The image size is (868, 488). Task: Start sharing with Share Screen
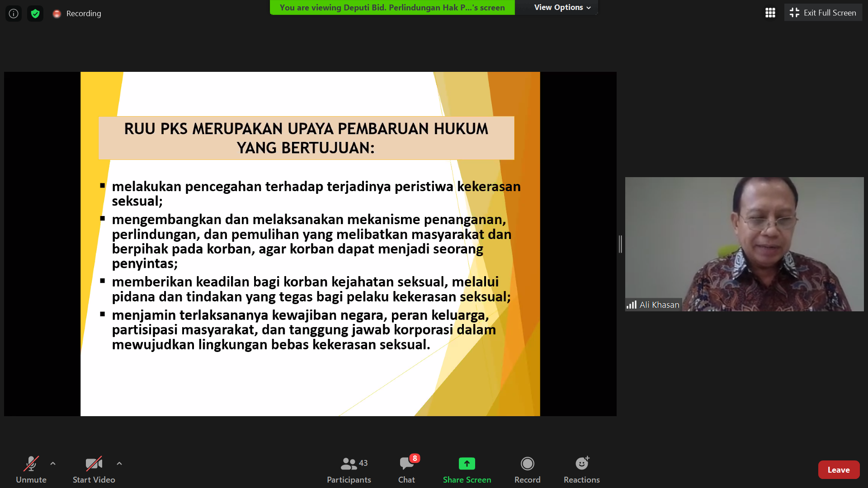point(467,470)
